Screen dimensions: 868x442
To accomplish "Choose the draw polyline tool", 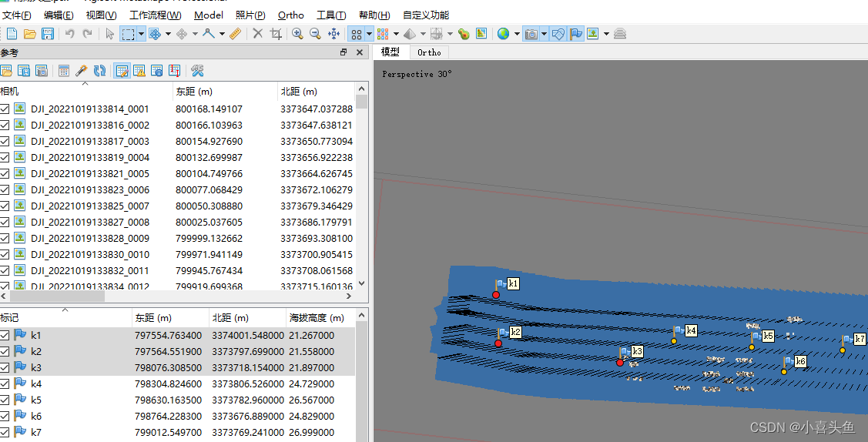I will (x=209, y=35).
